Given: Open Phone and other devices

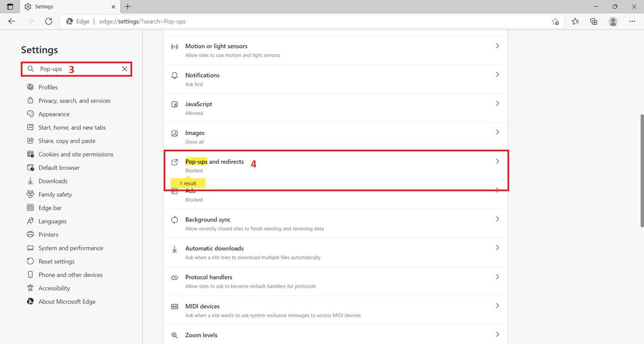Looking at the screenshot, I should click(71, 275).
